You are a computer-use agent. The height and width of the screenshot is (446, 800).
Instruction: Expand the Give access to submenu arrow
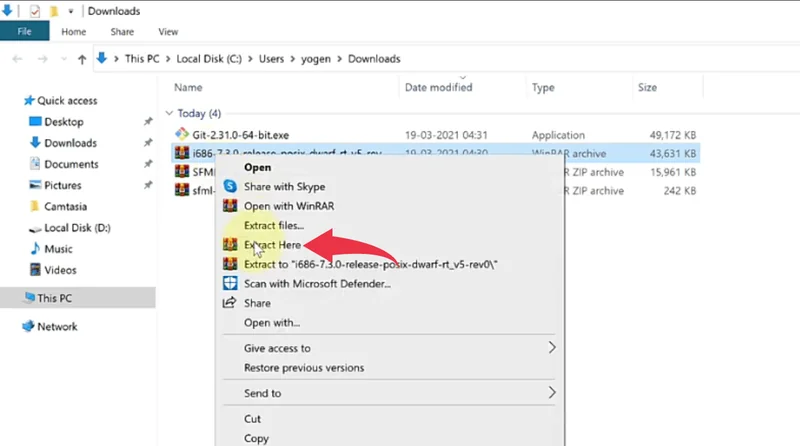click(x=551, y=348)
